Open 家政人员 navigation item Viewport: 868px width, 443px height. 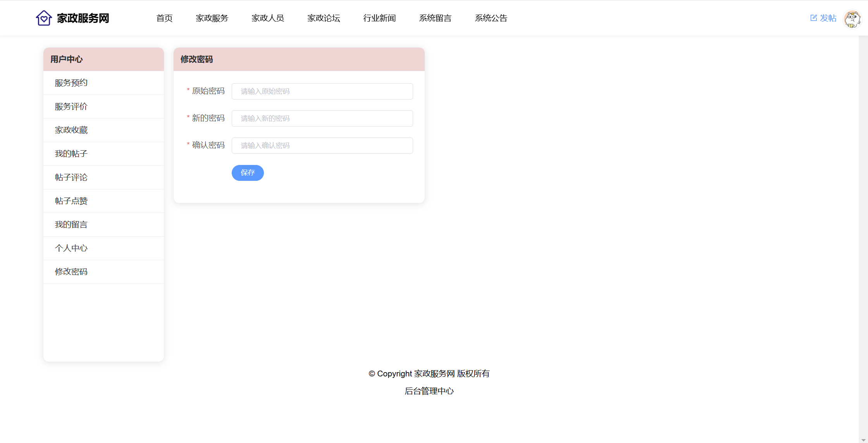tap(268, 18)
